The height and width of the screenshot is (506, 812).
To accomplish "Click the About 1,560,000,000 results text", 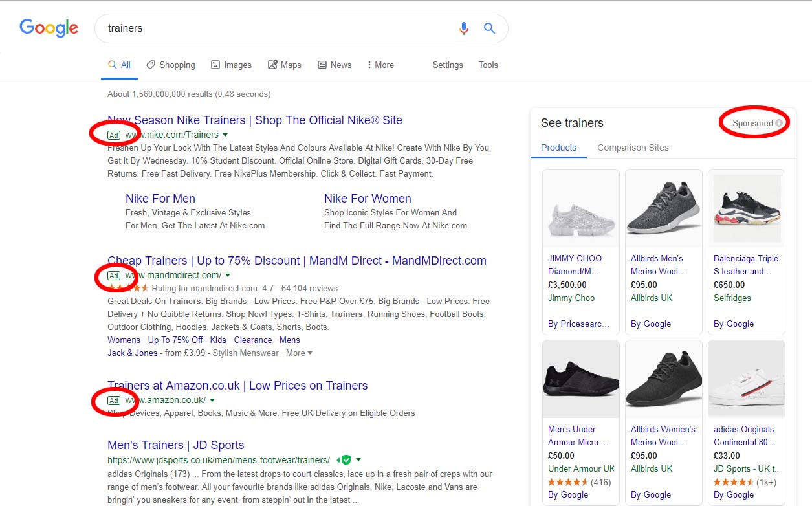I will 189,94.
